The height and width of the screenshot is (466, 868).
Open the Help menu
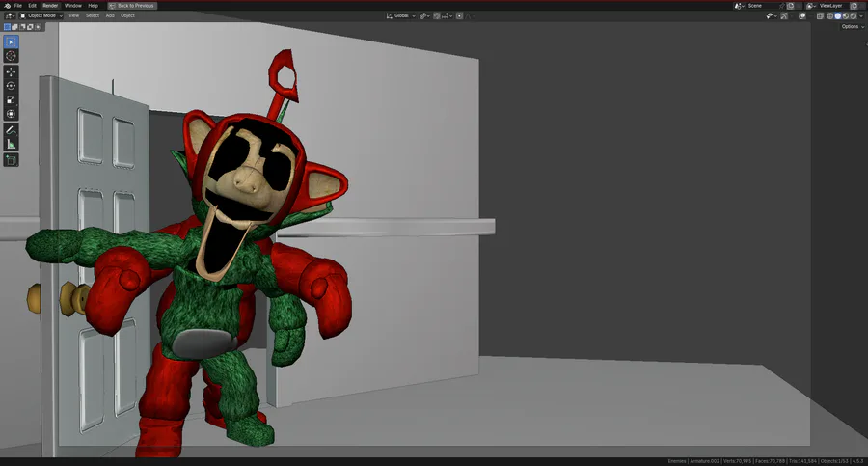tap(93, 6)
